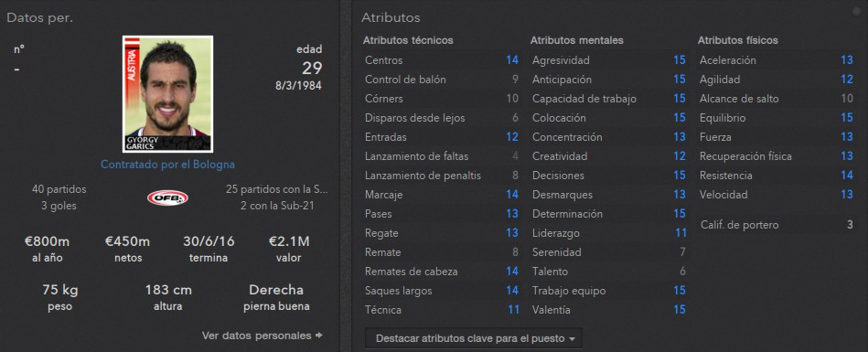
Task: Select the Atributos técnicos column header
Action: tap(408, 40)
